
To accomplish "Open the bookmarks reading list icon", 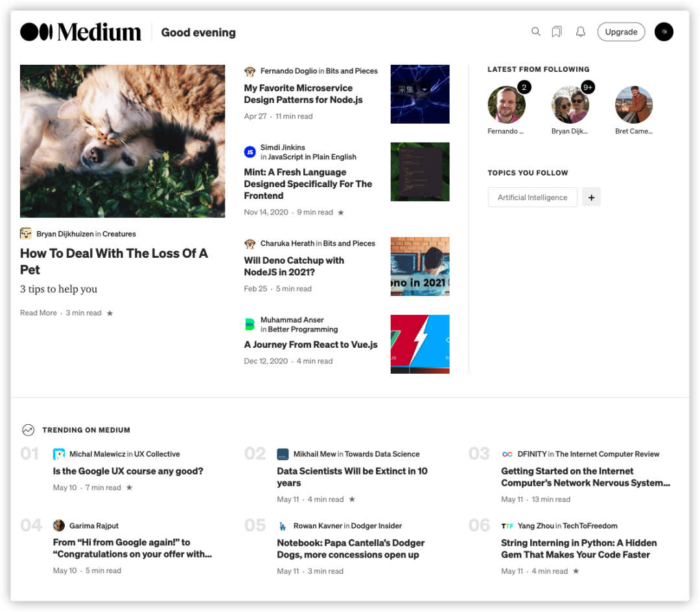I will 557,32.
